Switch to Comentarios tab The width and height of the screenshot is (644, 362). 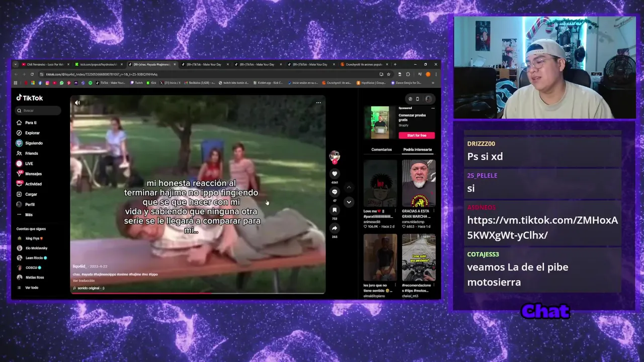(381, 149)
